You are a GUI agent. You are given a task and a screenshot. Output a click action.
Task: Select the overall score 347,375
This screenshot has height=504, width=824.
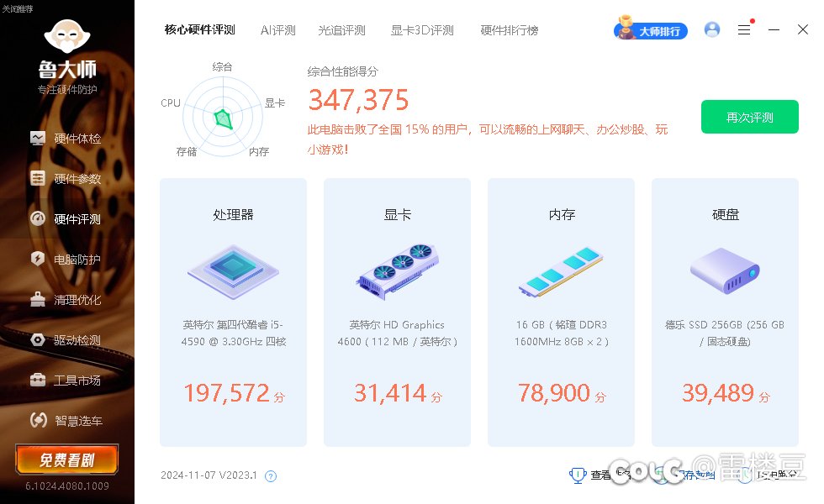[358, 100]
